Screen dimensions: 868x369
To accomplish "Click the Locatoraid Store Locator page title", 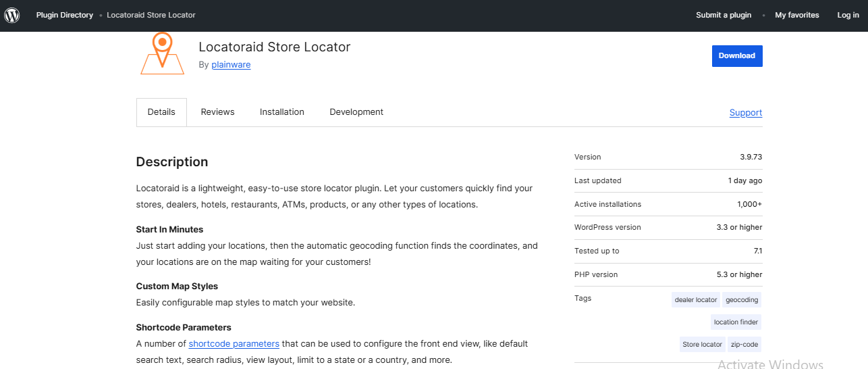I will [x=275, y=47].
